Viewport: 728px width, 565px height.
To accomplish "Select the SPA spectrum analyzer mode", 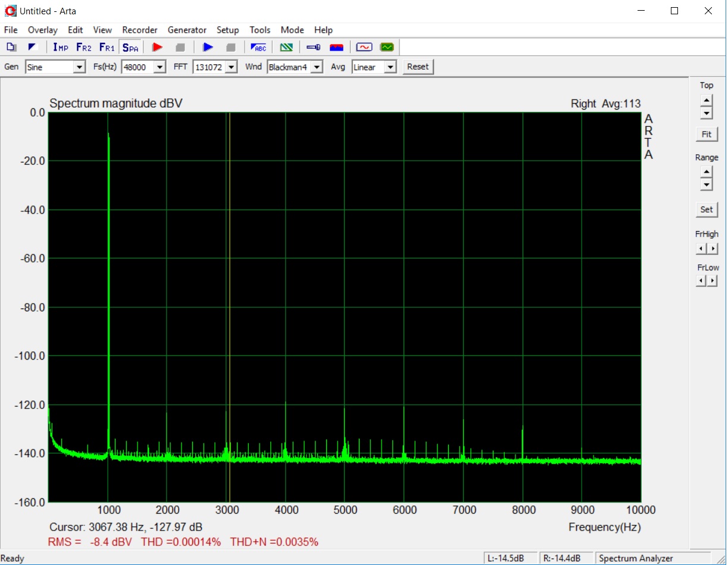I will 130,47.
